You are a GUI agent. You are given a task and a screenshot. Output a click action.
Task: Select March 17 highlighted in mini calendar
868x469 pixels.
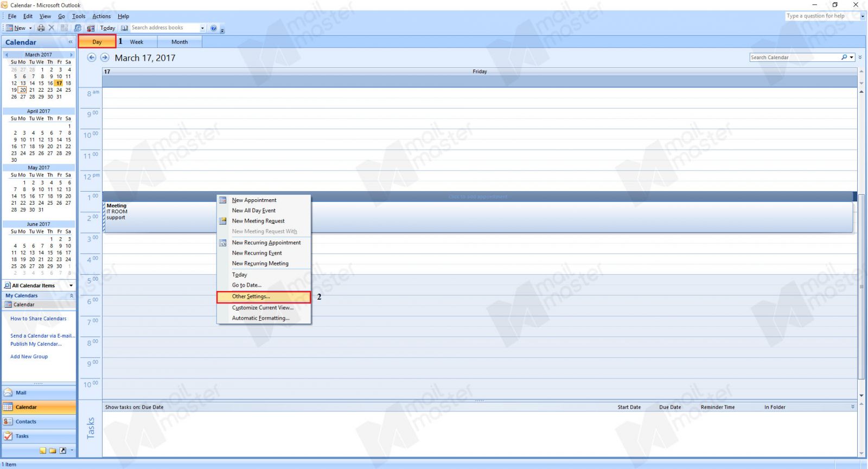[x=59, y=83]
